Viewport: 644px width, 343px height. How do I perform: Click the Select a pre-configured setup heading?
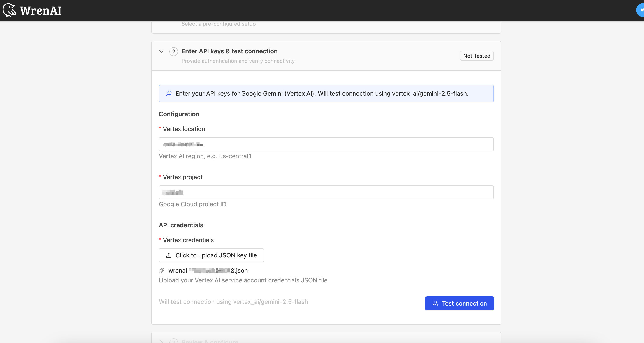click(219, 24)
